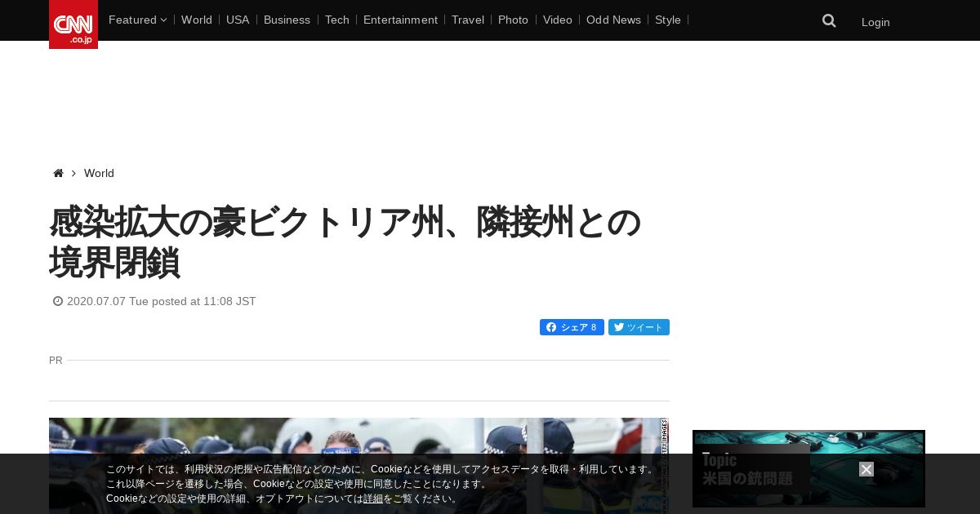The height and width of the screenshot is (514, 980).
Task: Click the article headline 感染拡大の豪ビクトリア州
Action: click(x=345, y=242)
